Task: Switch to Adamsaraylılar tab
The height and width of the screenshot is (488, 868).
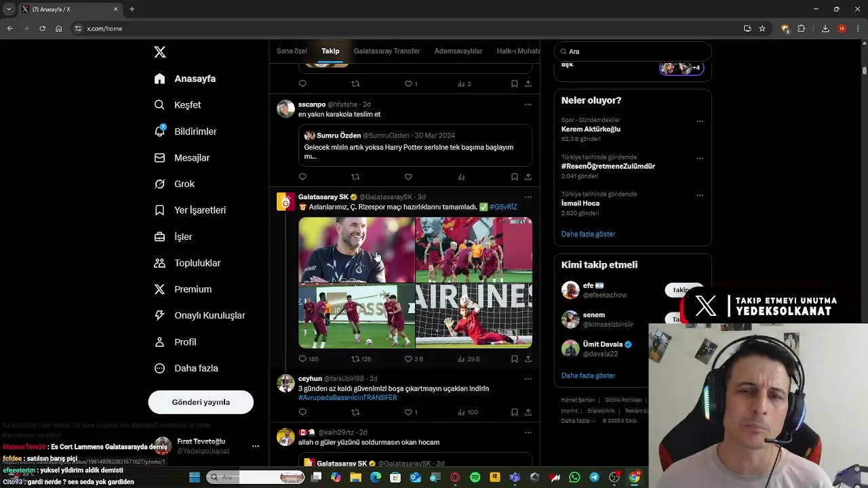Action: pos(458,51)
